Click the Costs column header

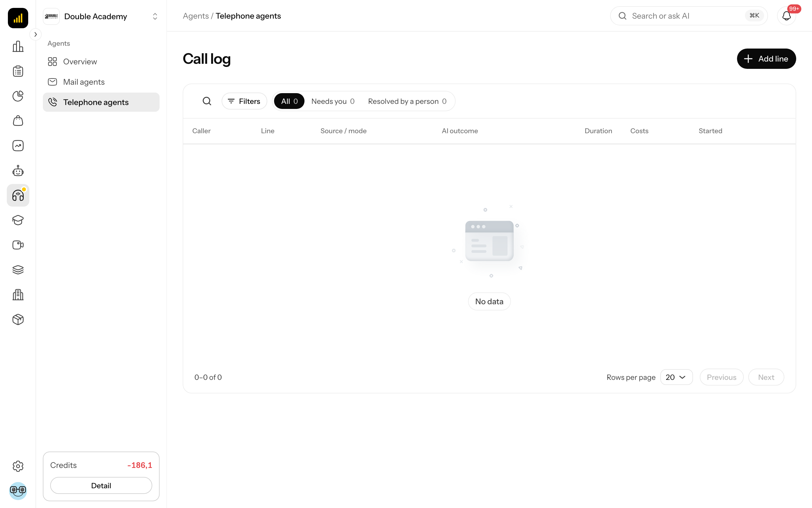[639, 131]
